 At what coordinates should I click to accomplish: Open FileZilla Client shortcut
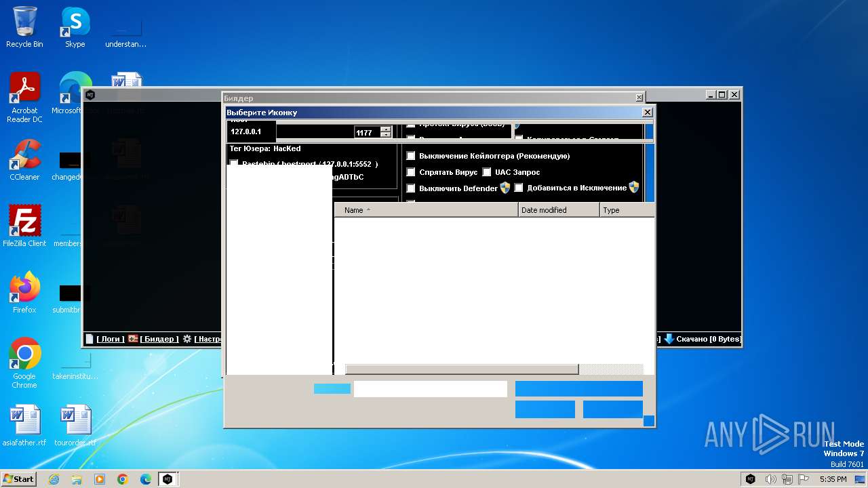(x=24, y=226)
